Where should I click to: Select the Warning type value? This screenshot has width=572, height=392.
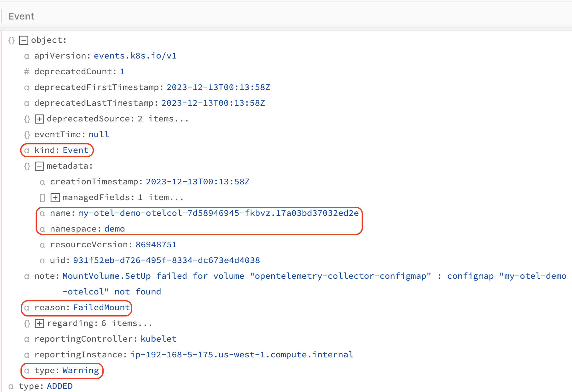[x=81, y=370]
